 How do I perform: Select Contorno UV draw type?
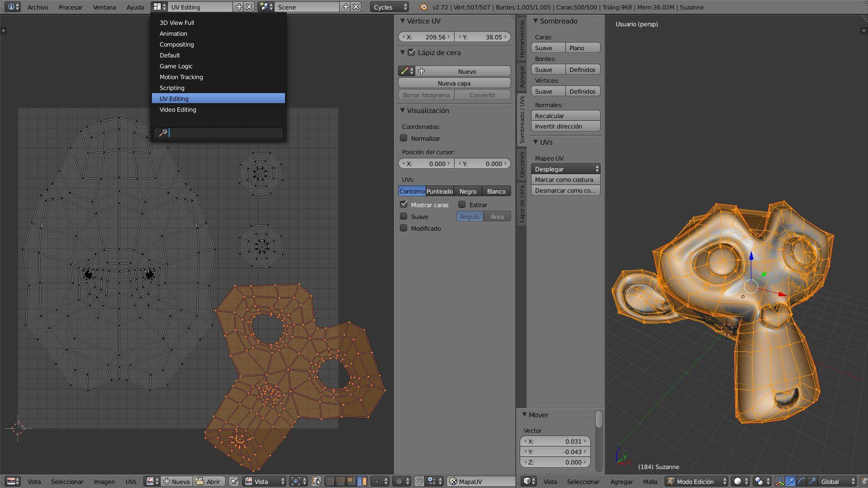pos(412,191)
